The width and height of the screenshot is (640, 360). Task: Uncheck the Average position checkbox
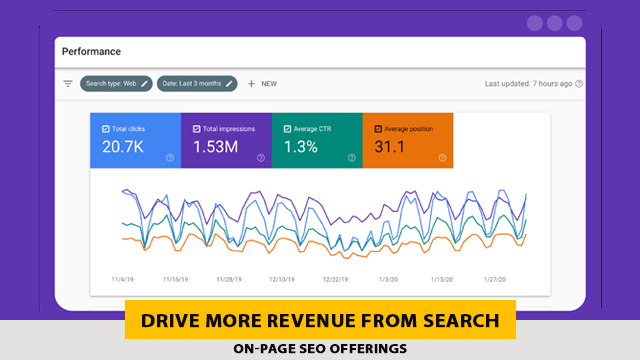tap(378, 129)
